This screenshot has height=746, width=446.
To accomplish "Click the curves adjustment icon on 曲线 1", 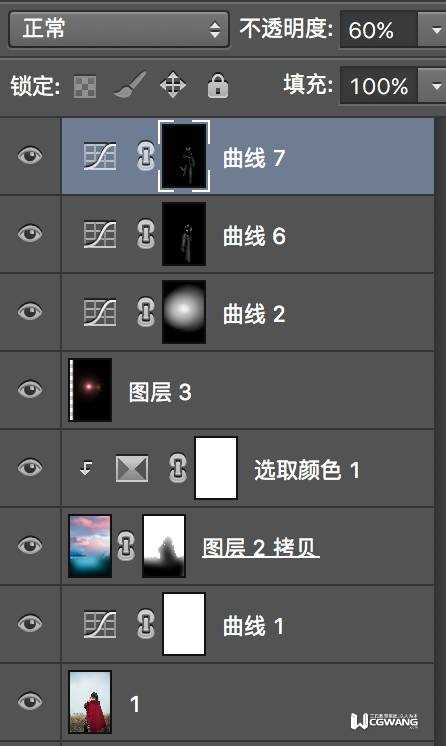I will [x=100, y=624].
